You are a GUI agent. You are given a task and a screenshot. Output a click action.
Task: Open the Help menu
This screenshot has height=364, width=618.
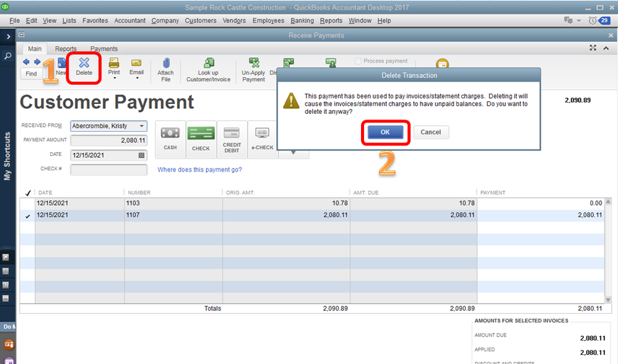385,20
